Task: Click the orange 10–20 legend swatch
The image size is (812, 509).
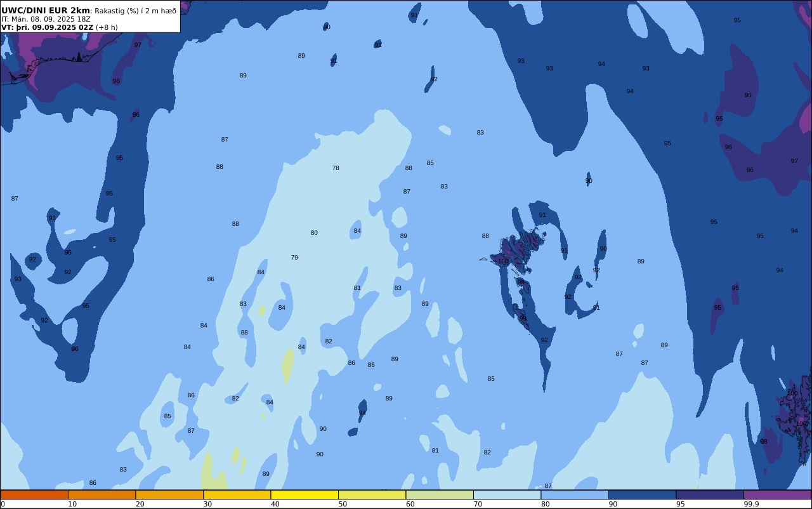Action: [101, 494]
